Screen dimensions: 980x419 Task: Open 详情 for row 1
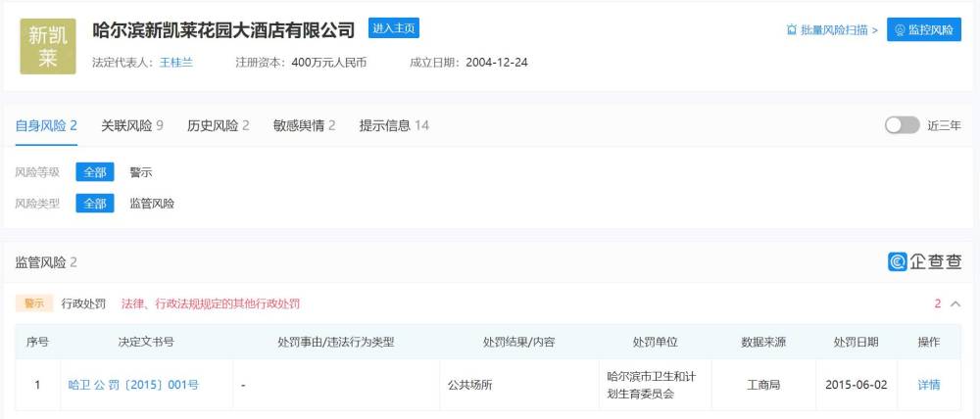(929, 385)
